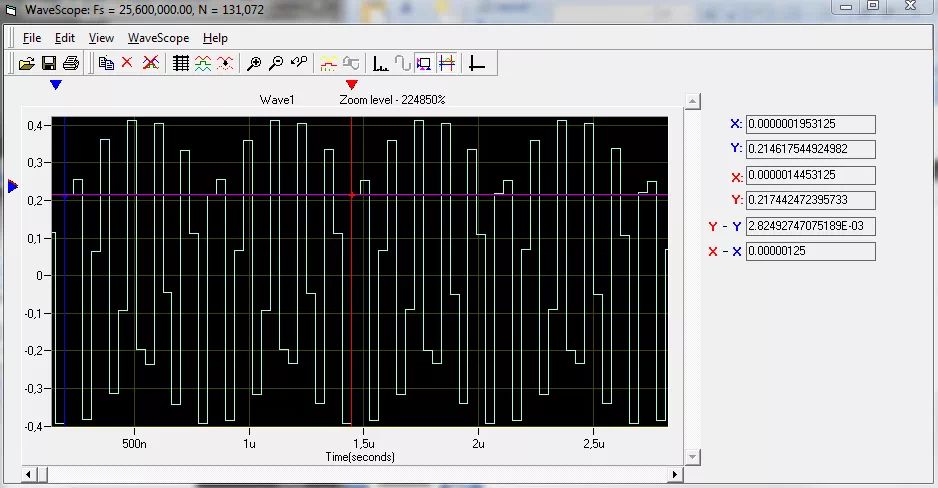Image resolution: width=938 pixels, height=488 pixels.
Task: Click the 1,5u time axis tick label
Action: (x=364, y=444)
